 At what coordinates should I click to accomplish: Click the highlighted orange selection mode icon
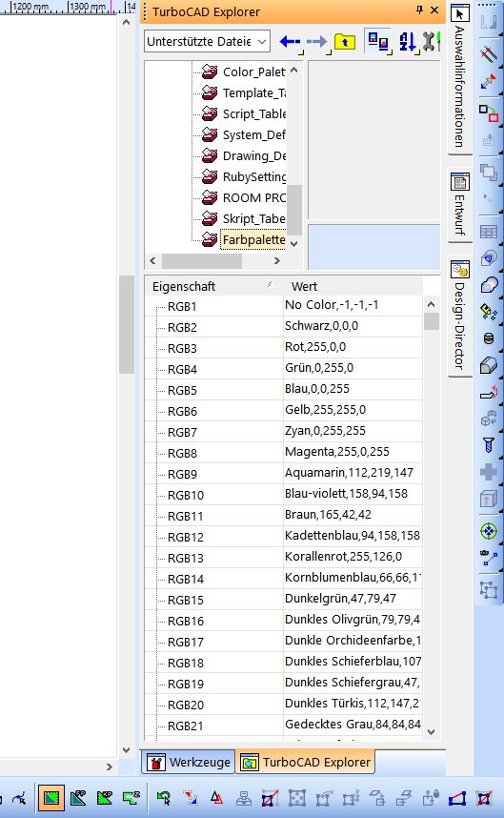[51, 798]
